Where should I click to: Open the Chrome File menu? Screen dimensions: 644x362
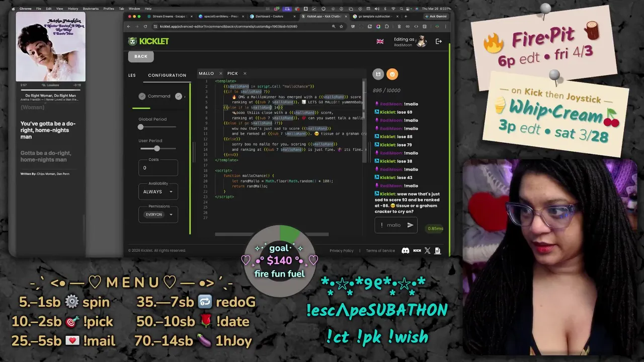[x=38, y=9]
